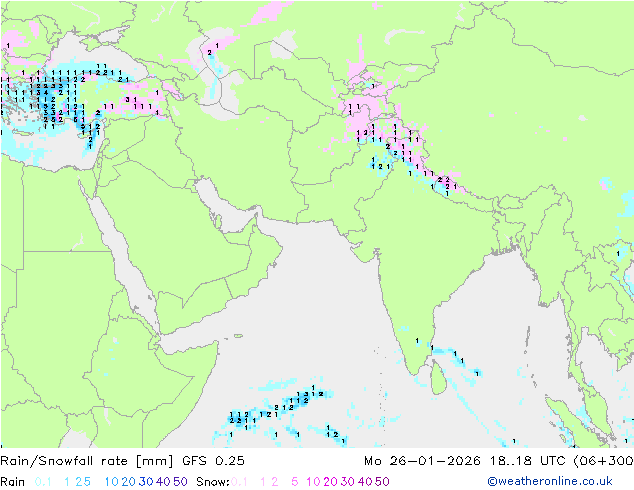Pick the snow legend 0.1 color value
Image resolution: width=634 pixels, height=490 pixels.
pyautogui.click(x=239, y=482)
